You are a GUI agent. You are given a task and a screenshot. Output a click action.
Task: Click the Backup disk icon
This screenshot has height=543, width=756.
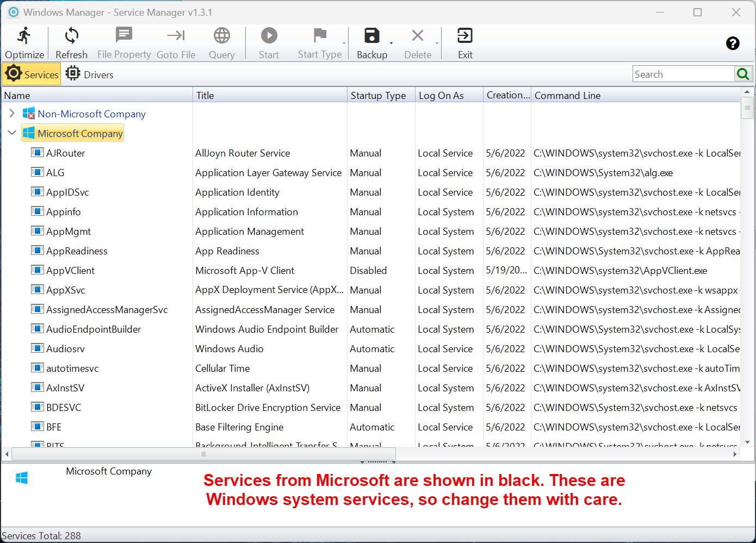coord(372,36)
